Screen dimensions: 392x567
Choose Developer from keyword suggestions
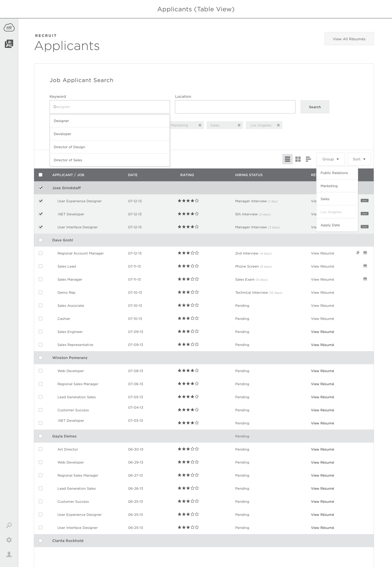[110, 134]
